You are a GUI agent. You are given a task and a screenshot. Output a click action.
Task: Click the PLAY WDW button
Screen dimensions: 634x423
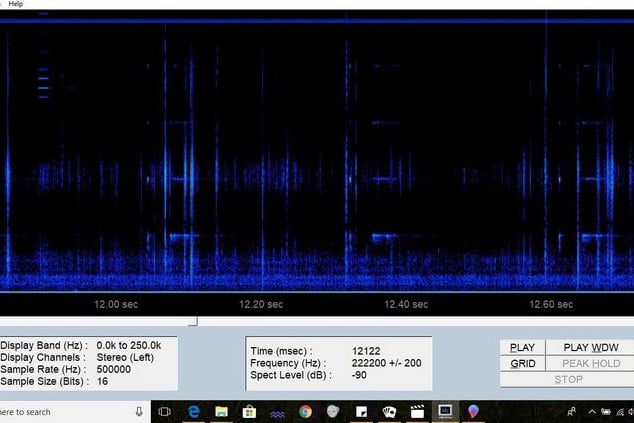click(x=590, y=347)
